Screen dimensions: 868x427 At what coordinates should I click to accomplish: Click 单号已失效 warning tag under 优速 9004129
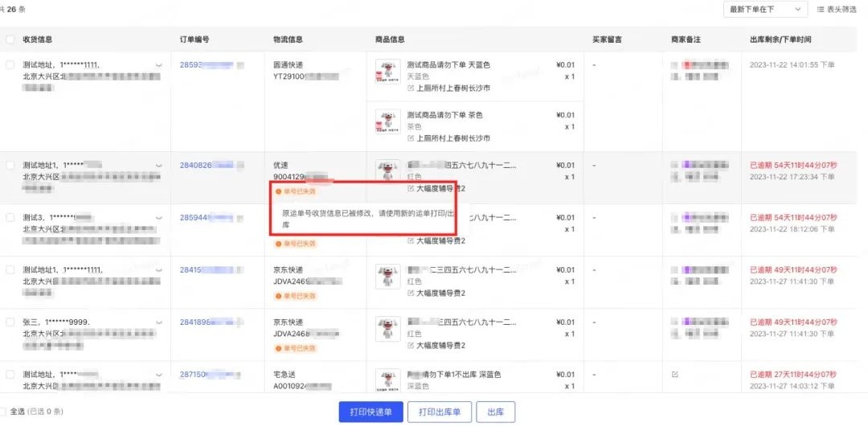[295, 191]
